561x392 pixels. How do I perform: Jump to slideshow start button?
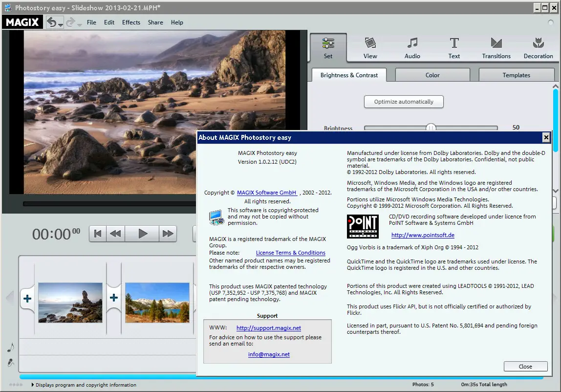coord(97,234)
